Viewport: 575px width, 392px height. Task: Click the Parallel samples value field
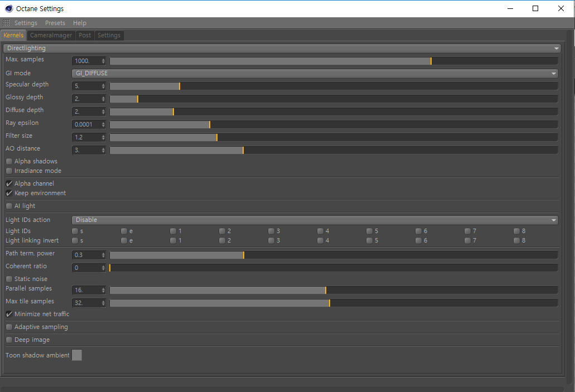(86, 291)
